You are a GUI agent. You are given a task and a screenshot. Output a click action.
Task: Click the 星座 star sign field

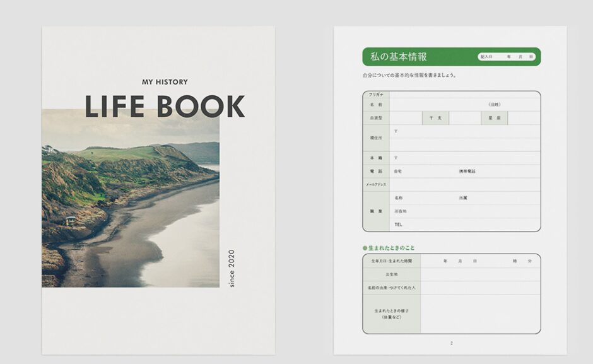(x=524, y=118)
